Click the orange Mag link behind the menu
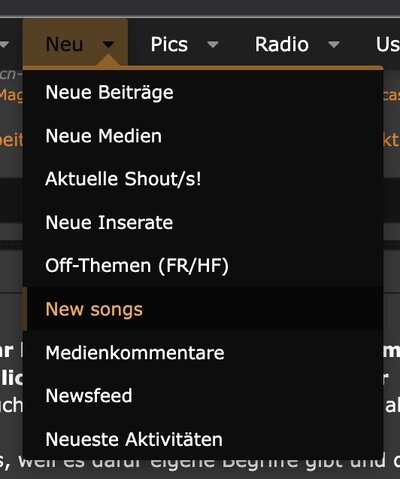Viewport: 400px width, 479px height. pos(11,95)
